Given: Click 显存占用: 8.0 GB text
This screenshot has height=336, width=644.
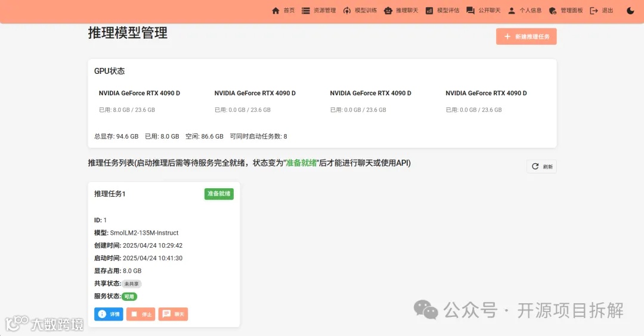Looking at the screenshot, I should [118, 271].
